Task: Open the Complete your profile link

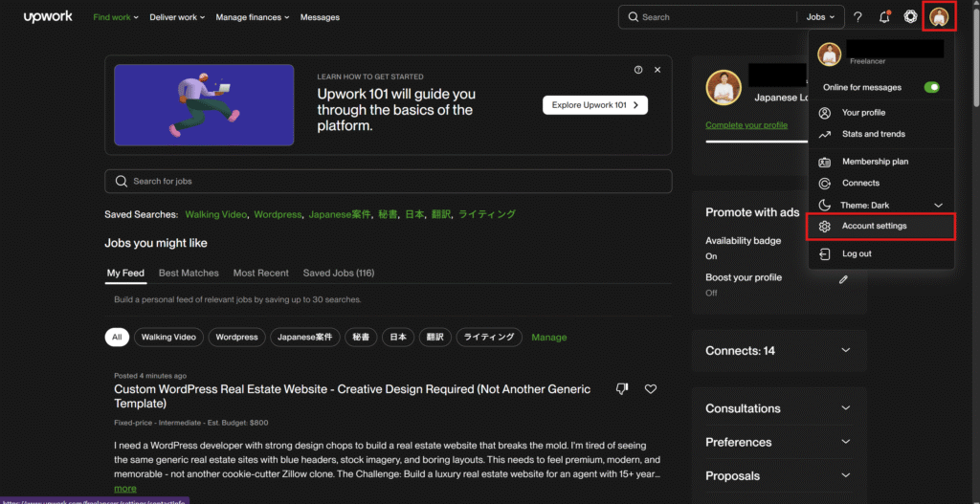Action: pyautogui.click(x=746, y=125)
